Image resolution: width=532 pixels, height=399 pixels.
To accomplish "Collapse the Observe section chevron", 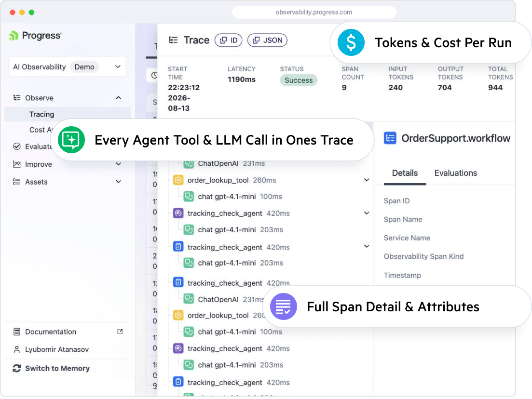I will point(119,98).
